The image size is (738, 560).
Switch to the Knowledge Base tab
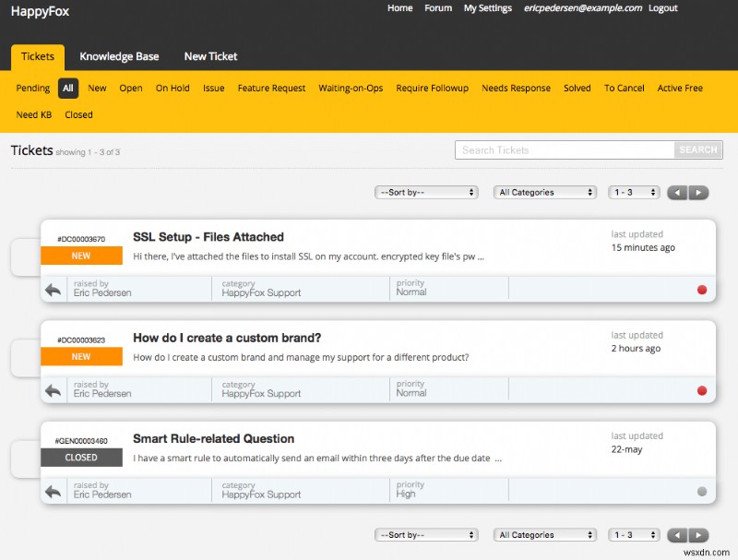[x=119, y=56]
